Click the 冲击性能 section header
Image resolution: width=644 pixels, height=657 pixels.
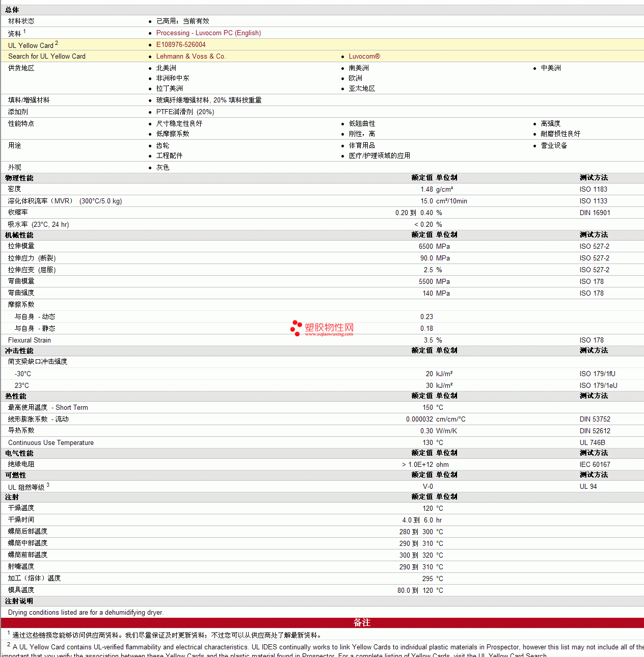[19, 351]
